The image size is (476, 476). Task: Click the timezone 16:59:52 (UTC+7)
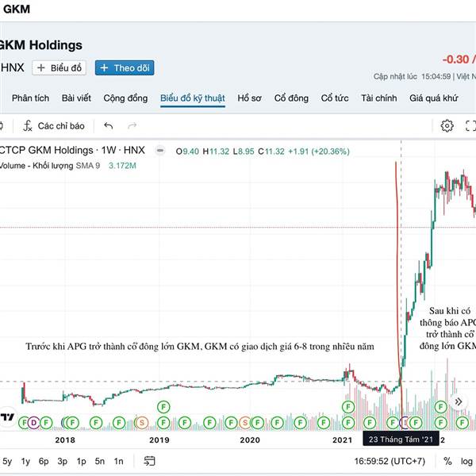point(390,461)
